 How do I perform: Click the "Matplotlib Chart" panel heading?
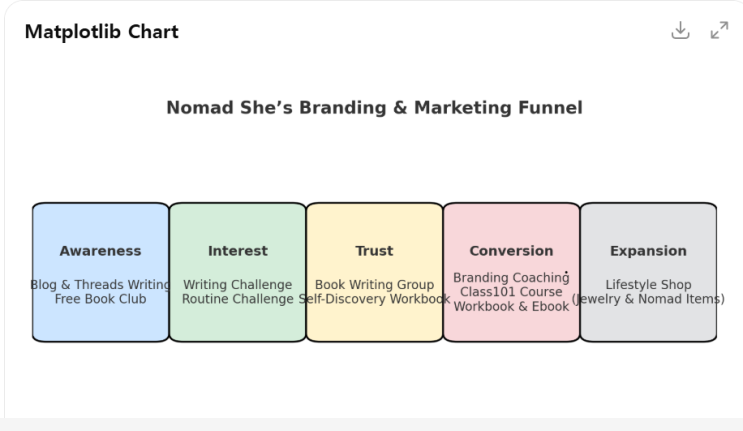[x=101, y=32]
